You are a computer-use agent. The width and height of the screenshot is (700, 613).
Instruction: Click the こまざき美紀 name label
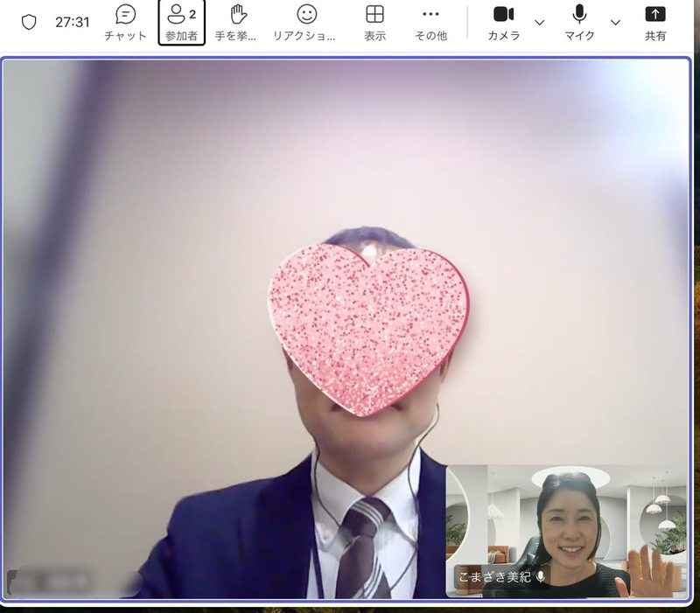(x=495, y=577)
